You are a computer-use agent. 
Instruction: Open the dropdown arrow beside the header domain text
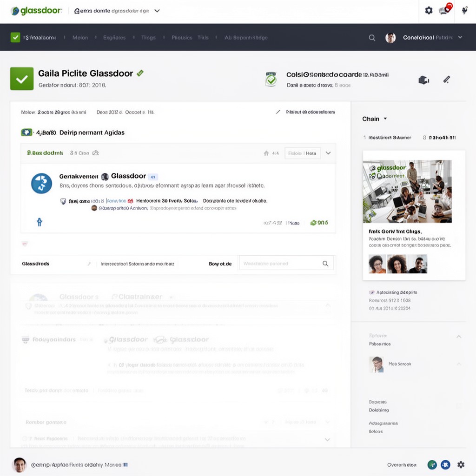pyautogui.click(x=157, y=11)
